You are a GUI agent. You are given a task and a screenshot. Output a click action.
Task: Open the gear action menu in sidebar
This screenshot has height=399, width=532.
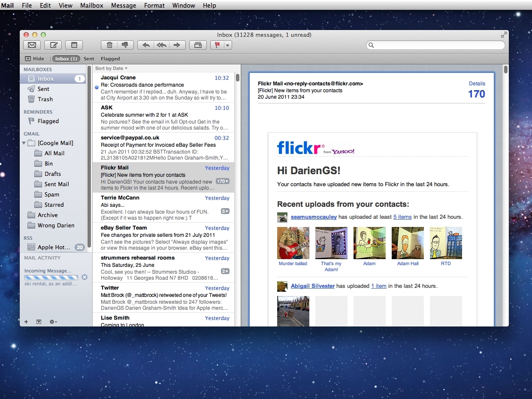coord(53,321)
